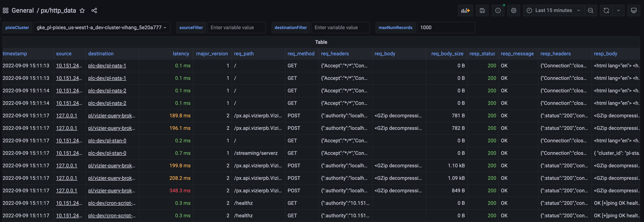Star the px/http_data dashboard
644x222 pixels.
[x=82, y=11]
